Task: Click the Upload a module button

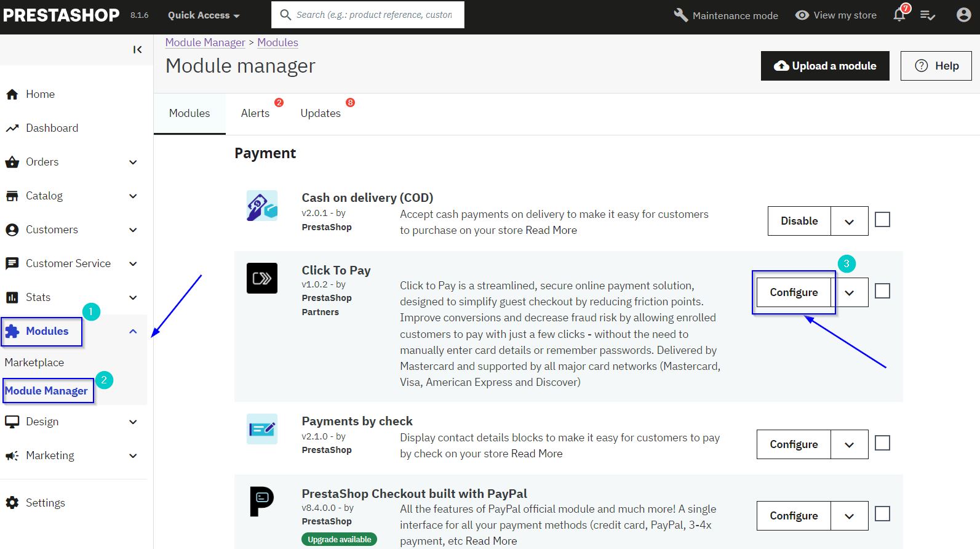Action: click(824, 66)
